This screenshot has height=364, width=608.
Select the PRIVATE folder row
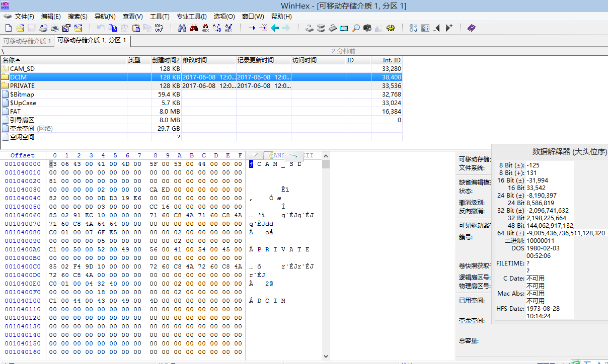[x=201, y=85]
